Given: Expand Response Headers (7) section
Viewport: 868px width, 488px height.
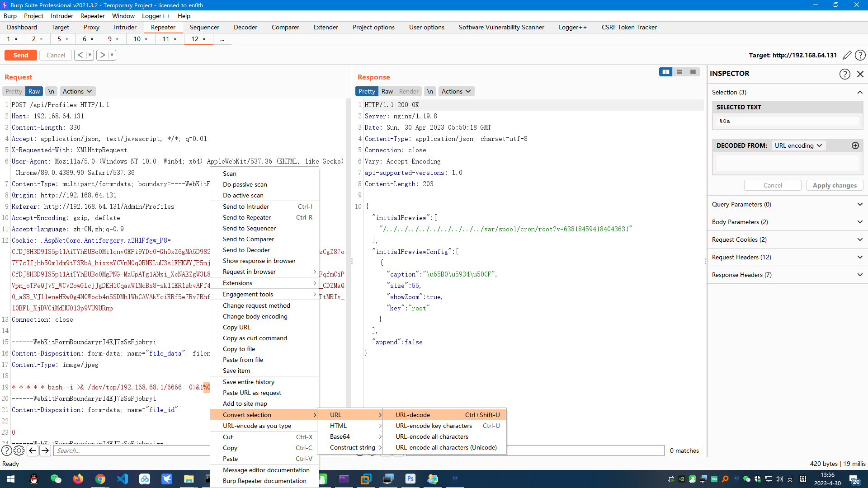Looking at the screenshot, I should (x=788, y=275).
